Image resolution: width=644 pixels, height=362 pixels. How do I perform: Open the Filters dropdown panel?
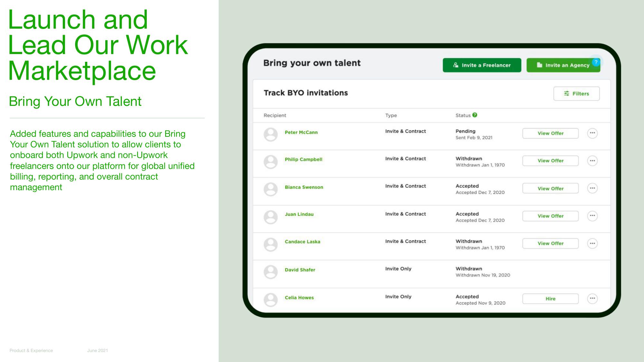[x=576, y=94]
